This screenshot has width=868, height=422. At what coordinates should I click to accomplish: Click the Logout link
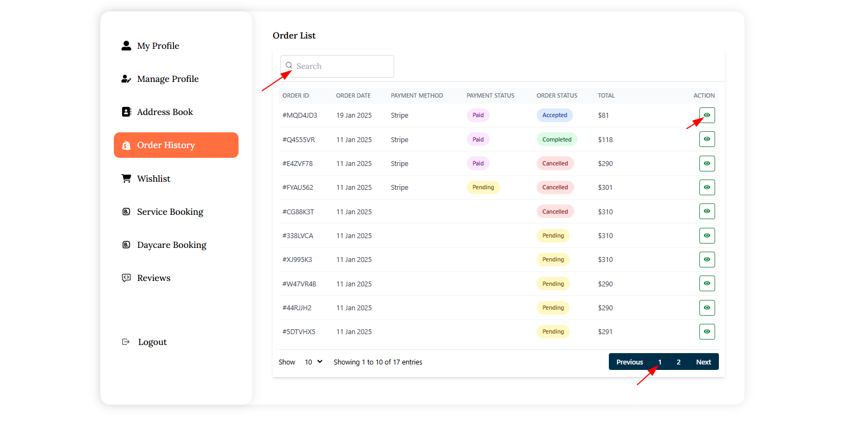(x=152, y=342)
